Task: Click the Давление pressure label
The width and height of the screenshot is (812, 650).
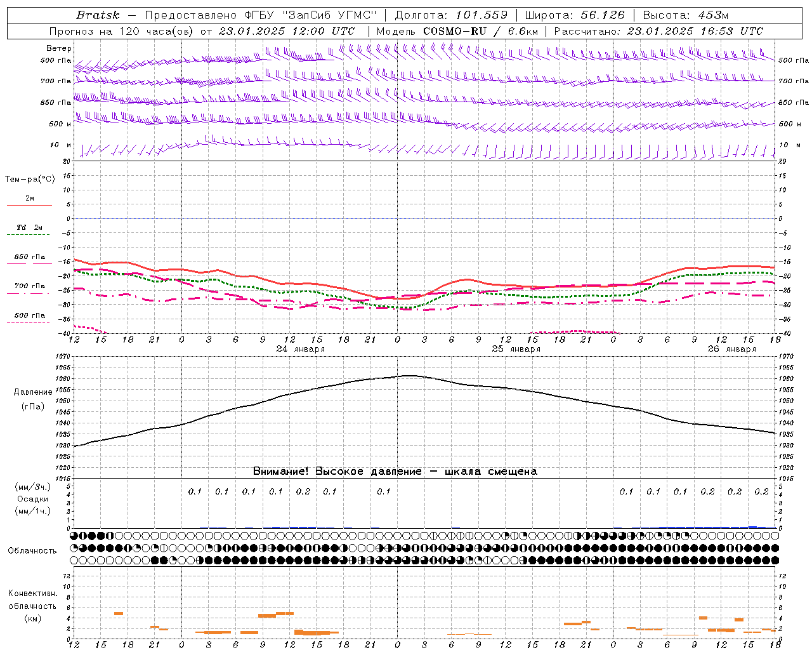Action: (x=33, y=392)
